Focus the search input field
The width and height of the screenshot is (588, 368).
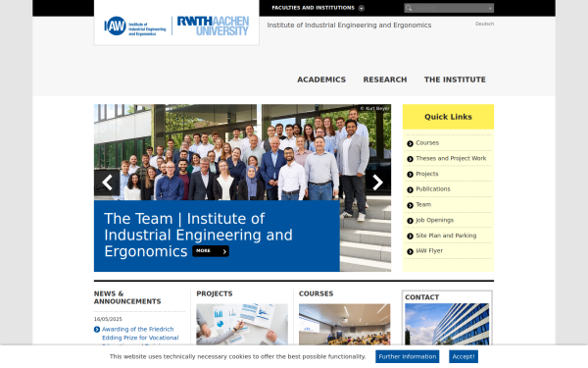coord(450,8)
